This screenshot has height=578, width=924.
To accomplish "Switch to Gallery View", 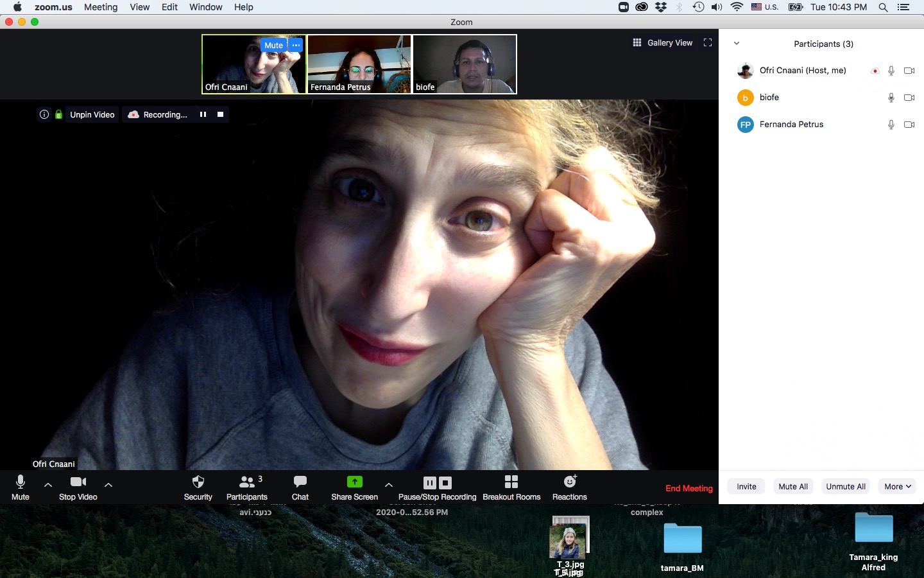I will click(663, 42).
